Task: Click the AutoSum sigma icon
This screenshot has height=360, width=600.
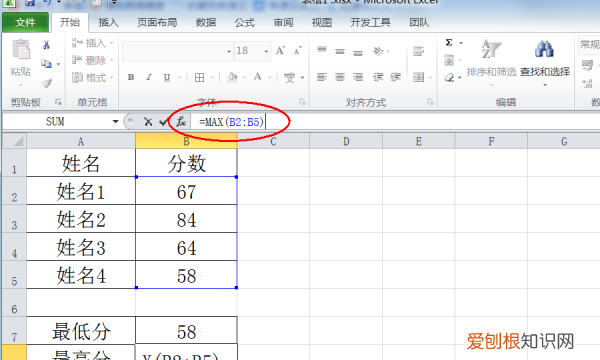Action: (449, 42)
